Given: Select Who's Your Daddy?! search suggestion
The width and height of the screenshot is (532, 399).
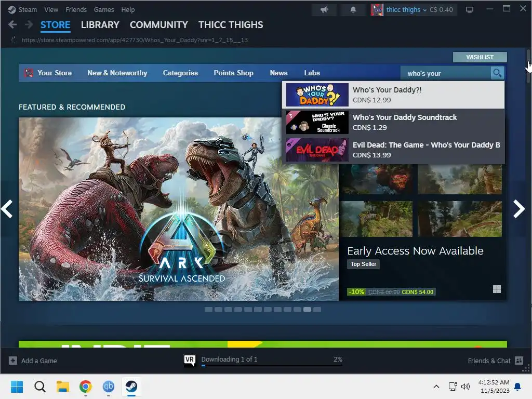Looking at the screenshot, I should [393, 95].
